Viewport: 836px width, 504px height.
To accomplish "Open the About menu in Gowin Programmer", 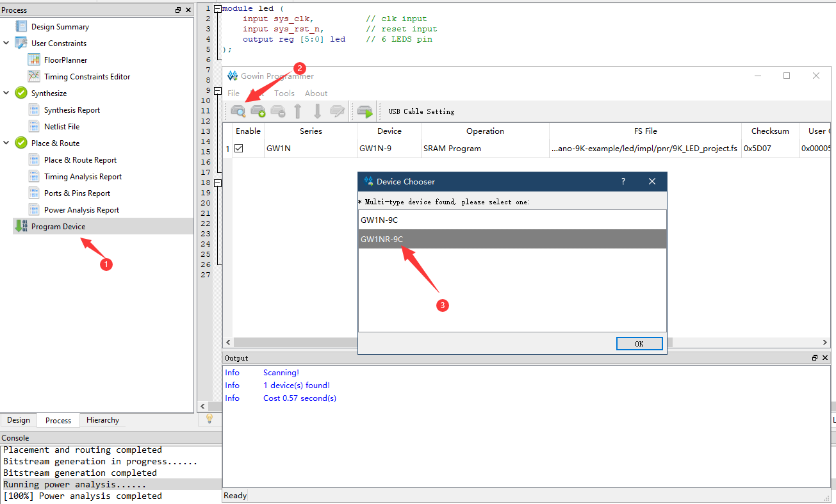I will [316, 93].
